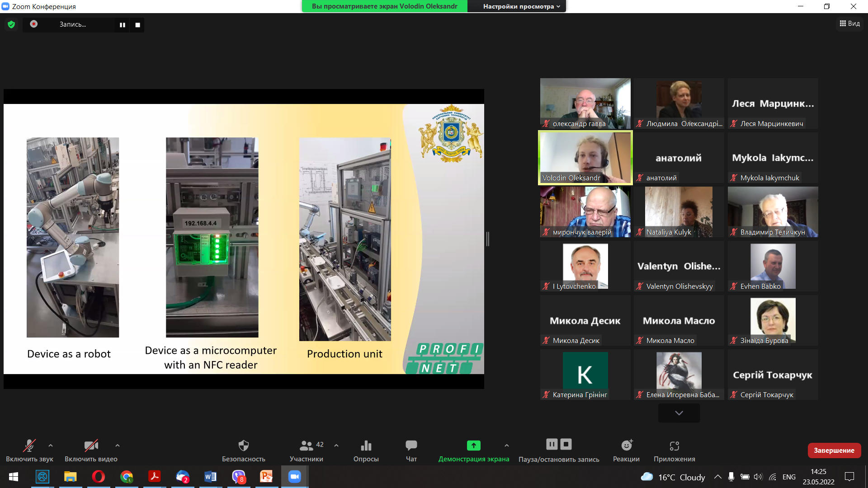
Task: Open the Apps icon
Action: [x=674, y=446]
